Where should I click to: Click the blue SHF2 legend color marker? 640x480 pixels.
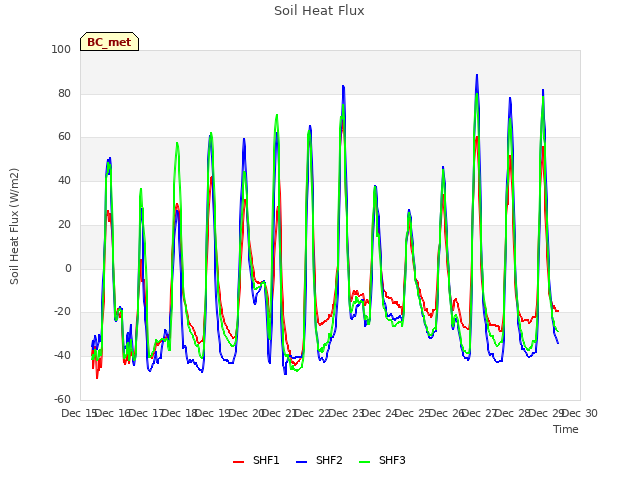coord(301,462)
